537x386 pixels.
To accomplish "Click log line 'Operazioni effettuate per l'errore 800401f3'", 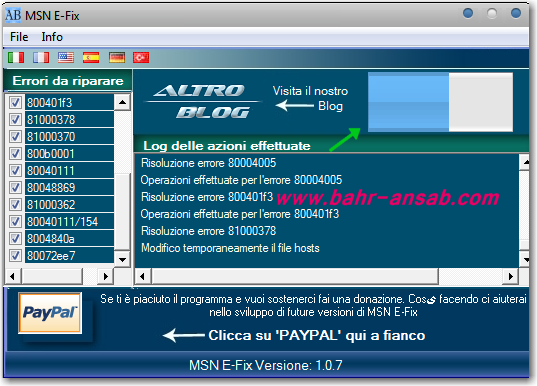I will (x=240, y=214).
